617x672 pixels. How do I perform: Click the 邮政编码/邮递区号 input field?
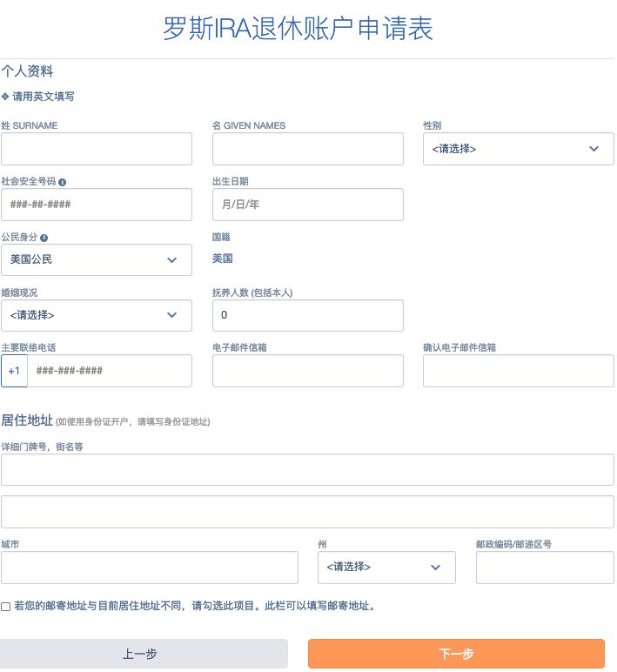coord(545,568)
